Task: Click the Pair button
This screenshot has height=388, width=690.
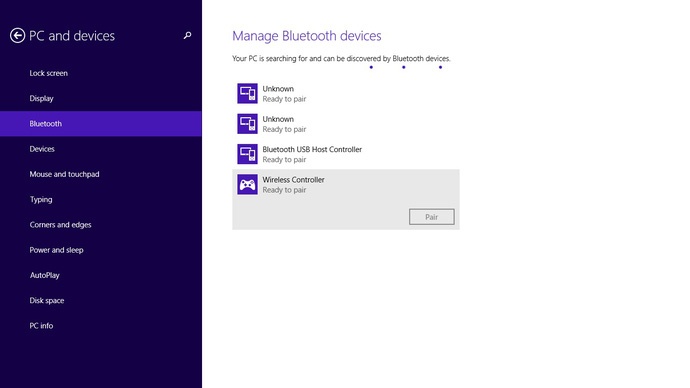Action: tap(431, 217)
